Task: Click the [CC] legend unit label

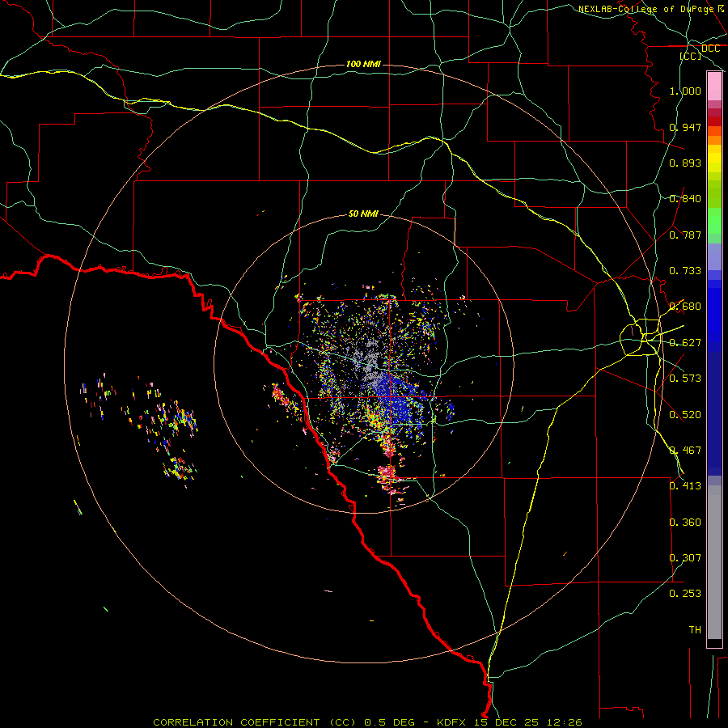Action: click(x=691, y=56)
